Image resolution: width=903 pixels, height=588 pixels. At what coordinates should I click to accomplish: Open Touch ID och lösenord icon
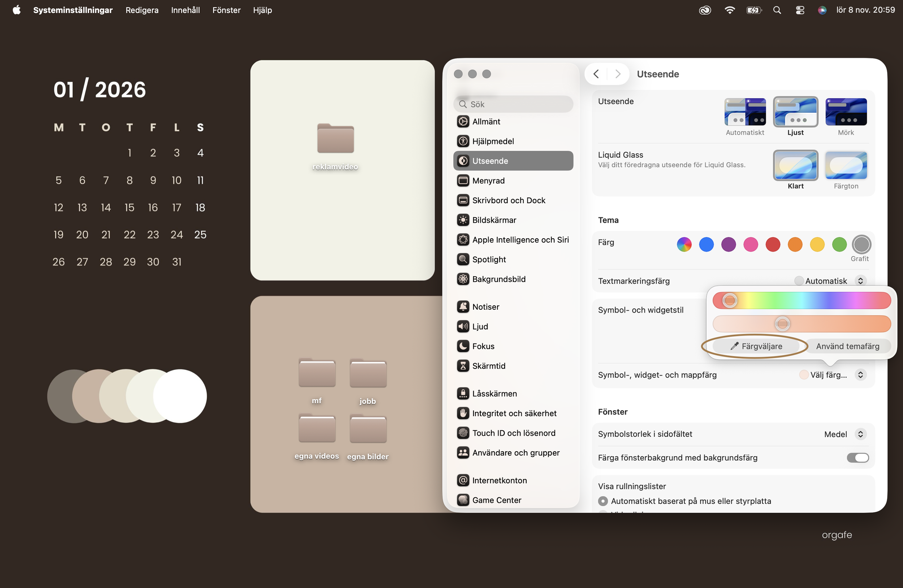463,433
